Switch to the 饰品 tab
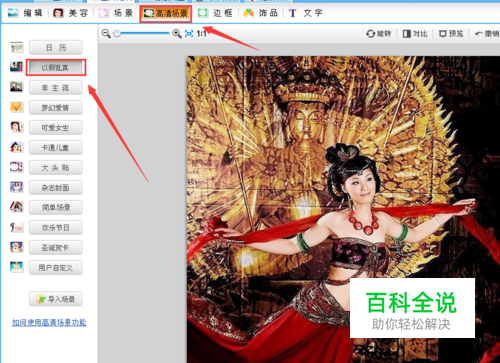The width and height of the screenshot is (500, 363). point(260,13)
